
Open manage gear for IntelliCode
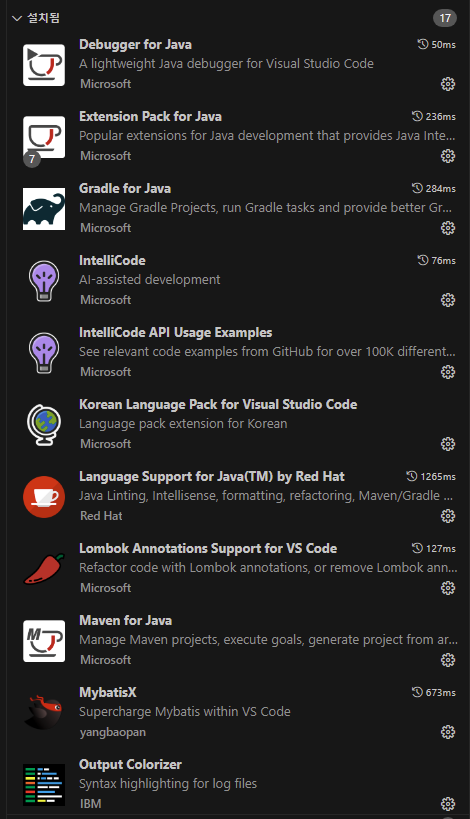click(448, 300)
